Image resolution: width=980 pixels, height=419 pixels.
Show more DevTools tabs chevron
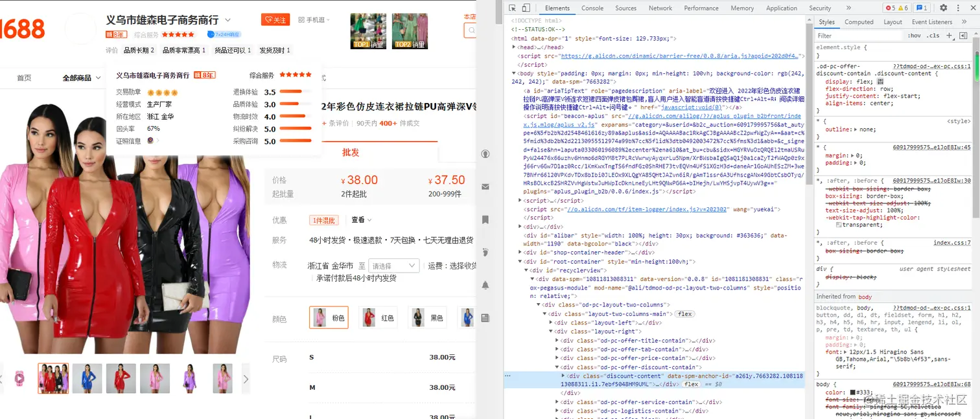(848, 8)
